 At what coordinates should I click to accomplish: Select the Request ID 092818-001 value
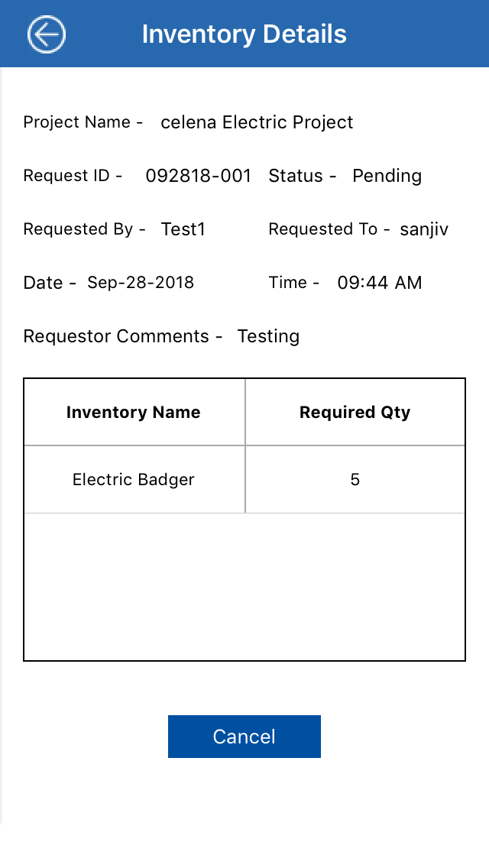198,176
